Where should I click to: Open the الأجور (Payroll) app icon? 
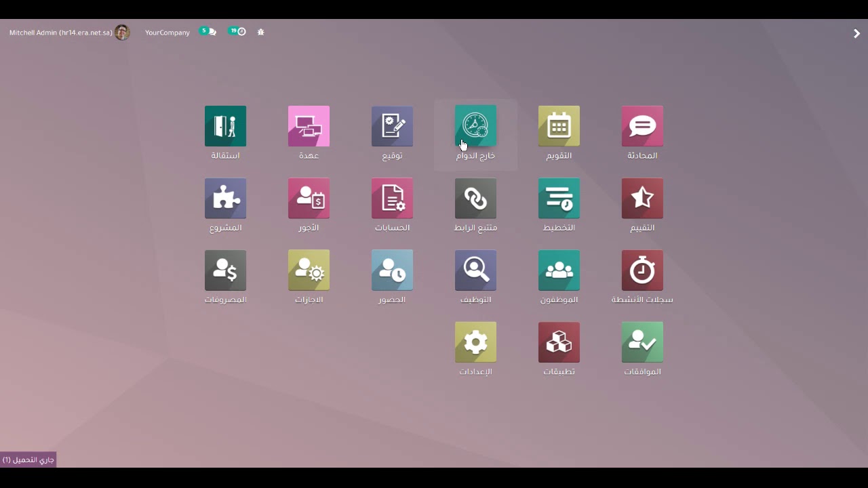[309, 198]
